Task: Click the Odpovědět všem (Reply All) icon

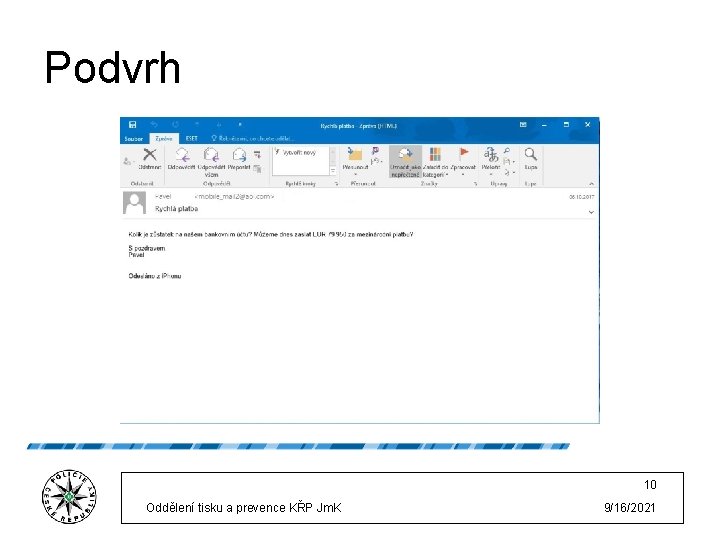Action: click(211, 155)
